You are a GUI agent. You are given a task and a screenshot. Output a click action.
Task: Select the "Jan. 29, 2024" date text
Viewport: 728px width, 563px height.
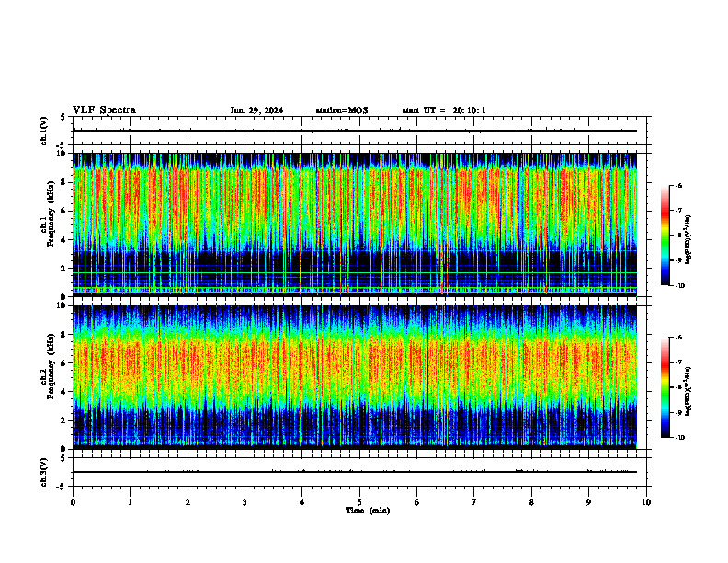[256, 110]
